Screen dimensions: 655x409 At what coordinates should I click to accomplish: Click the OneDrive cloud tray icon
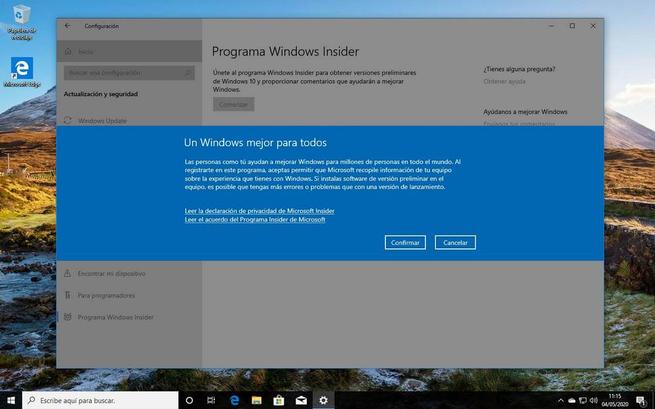[x=571, y=400]
